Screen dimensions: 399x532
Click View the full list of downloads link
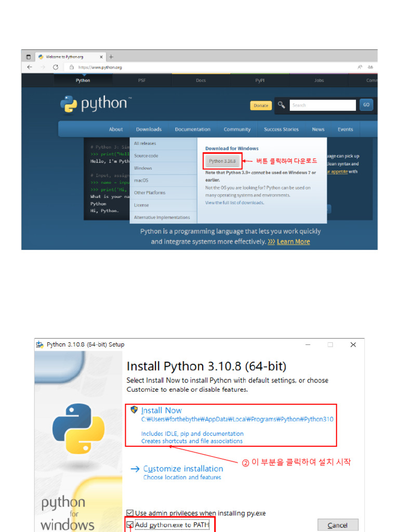(234, 203)
